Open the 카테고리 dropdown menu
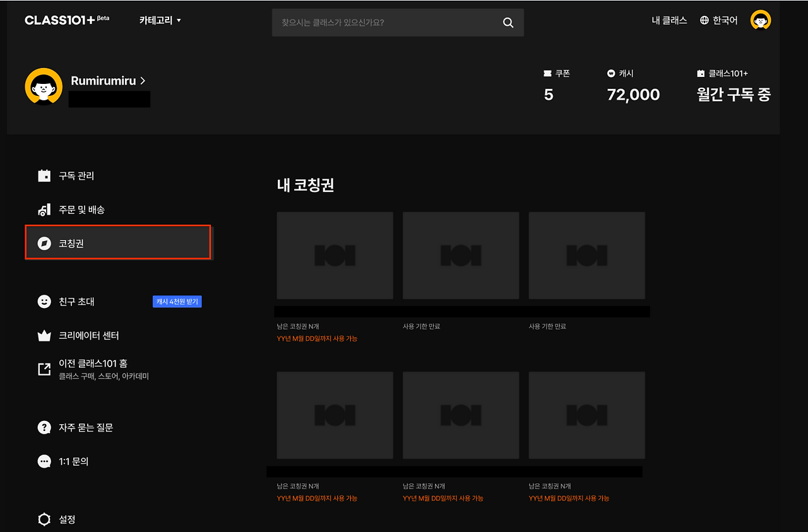Viewport: 808px width, 532px height. coord(160,20)
